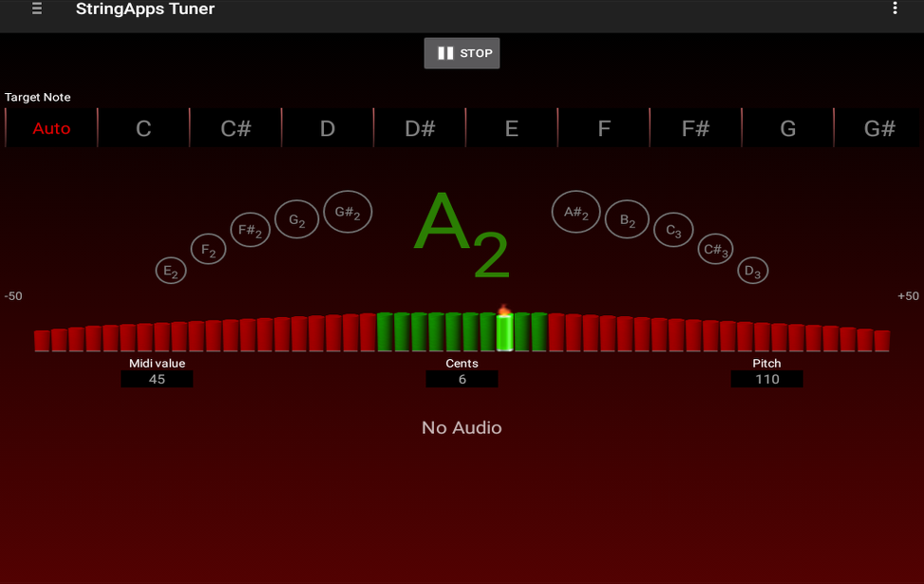Open the hamburger navigation menu
This screenshot has height=584, width=924.
37,9
